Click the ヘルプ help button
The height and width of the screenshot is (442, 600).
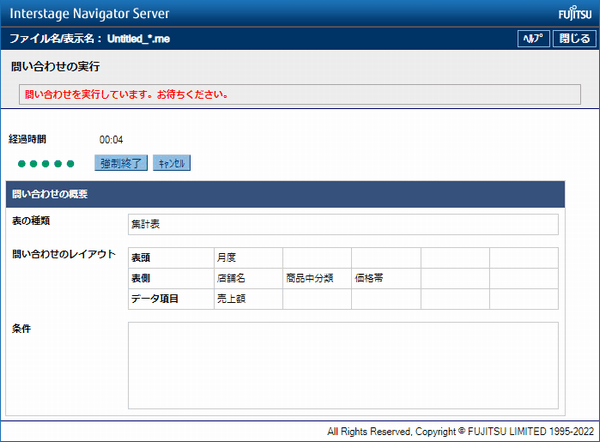533,39
